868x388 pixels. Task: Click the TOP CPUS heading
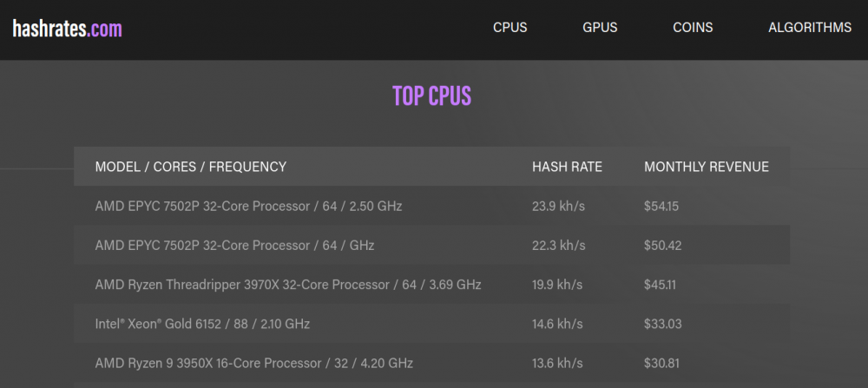click(x=431, y=95)
